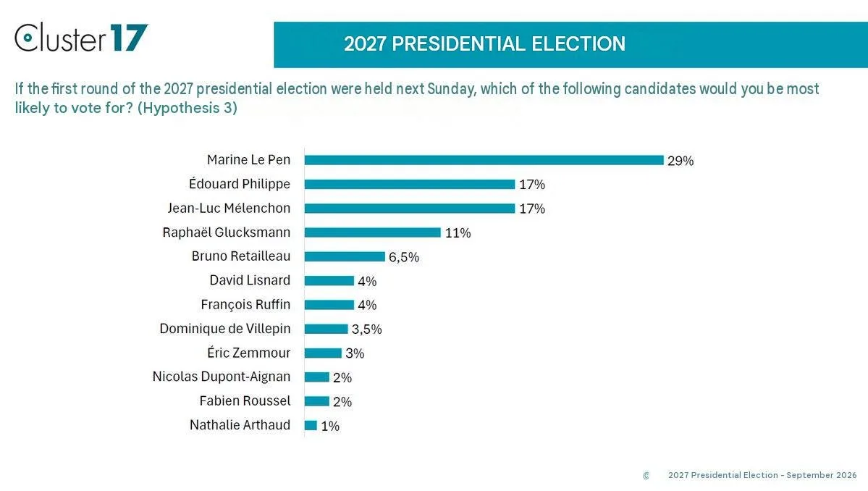Select the 1% value next to Arthaud
This screenshot has height=491, width=868.
(330, 427)
